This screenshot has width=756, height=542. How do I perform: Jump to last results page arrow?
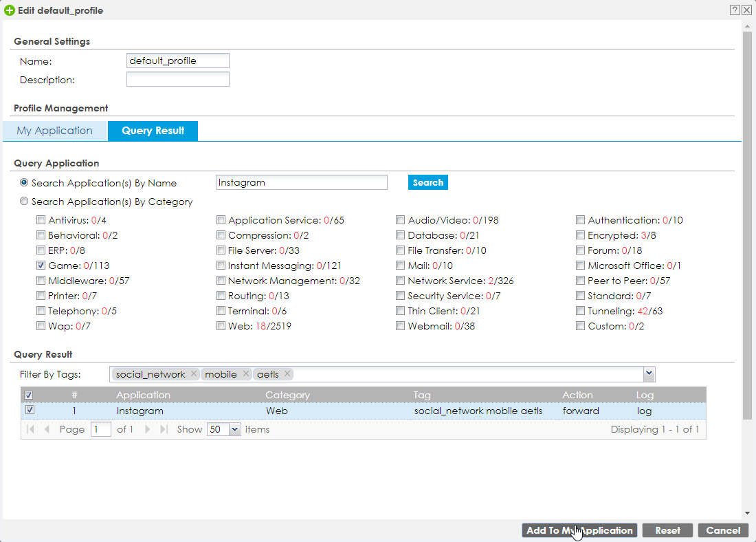click(164, 429)
